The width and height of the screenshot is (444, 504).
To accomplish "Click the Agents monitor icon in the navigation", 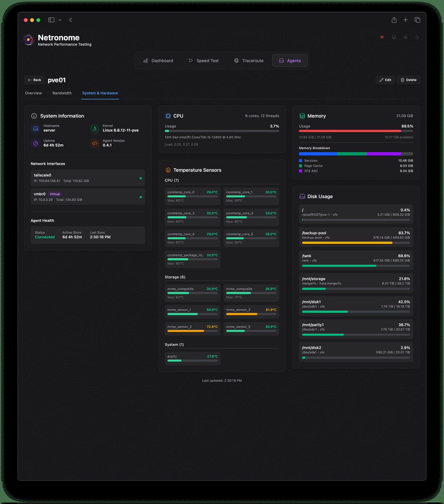I will pos(281,61).
